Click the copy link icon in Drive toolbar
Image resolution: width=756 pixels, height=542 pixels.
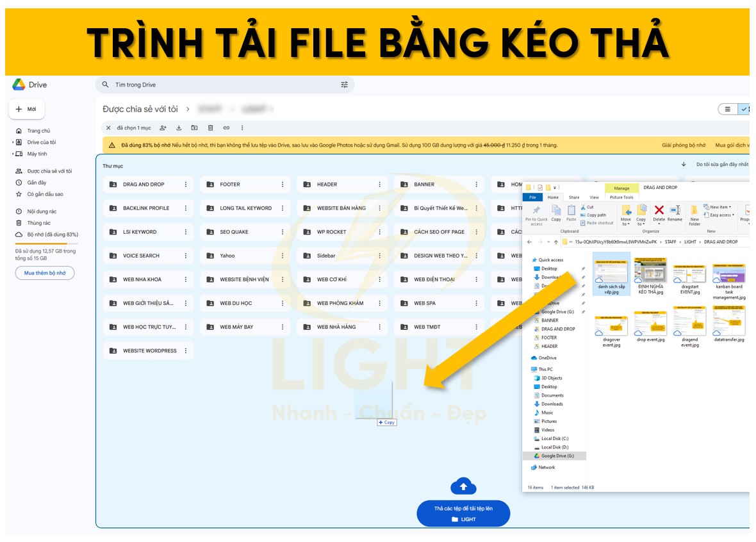click(226, 127)
